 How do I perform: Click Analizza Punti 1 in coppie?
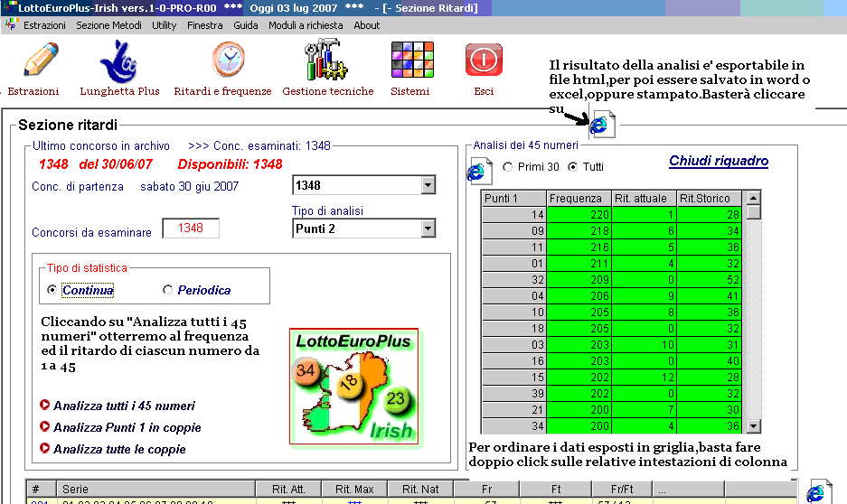tap(127, 427)
